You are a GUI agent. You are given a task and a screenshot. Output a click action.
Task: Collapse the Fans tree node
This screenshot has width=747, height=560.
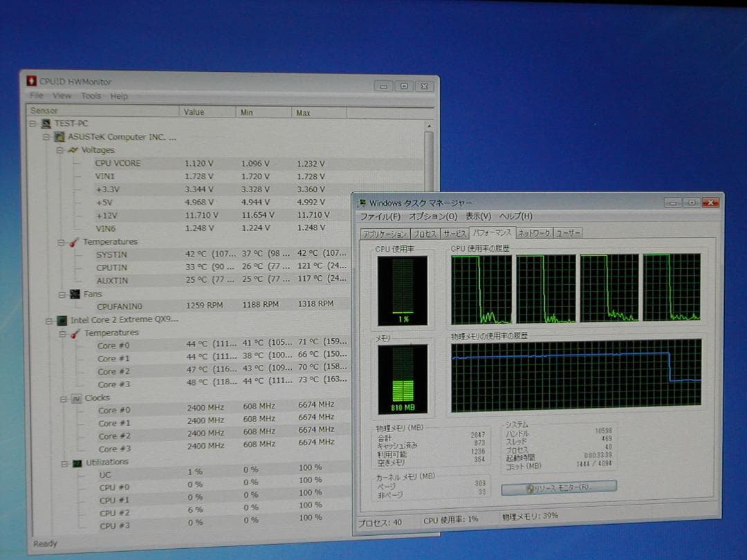pos(62,294)
